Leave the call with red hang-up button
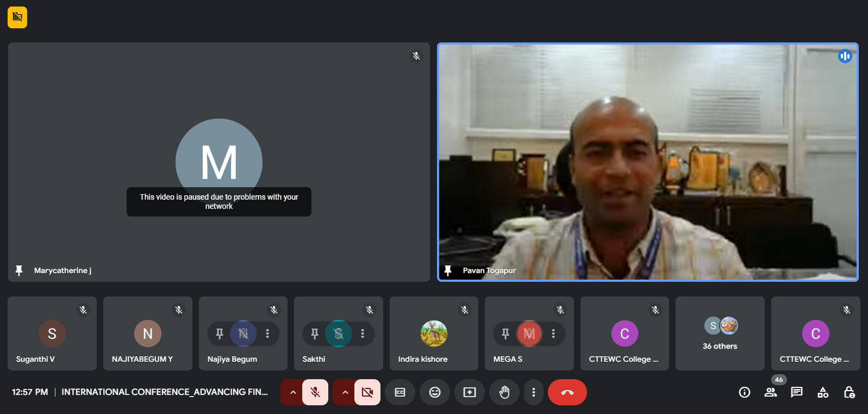Image resolution: width=868 pixels, height=414 pixels. tap(567, 392)
